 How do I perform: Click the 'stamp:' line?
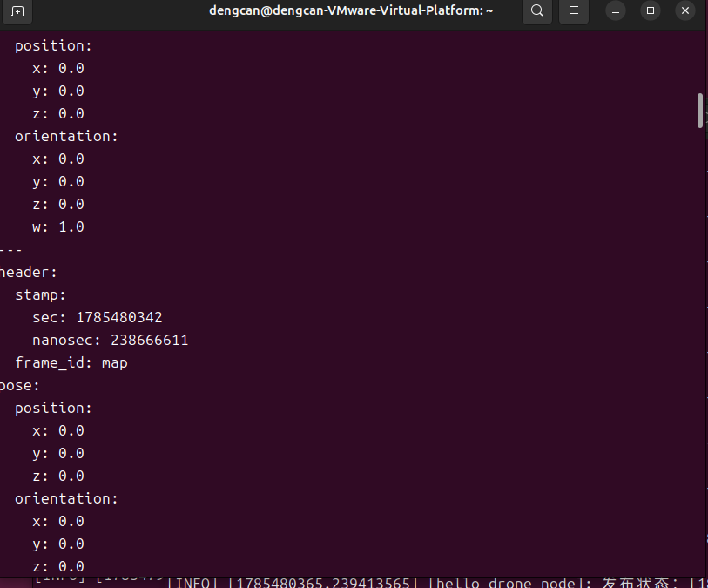click(x=40, y=295)
